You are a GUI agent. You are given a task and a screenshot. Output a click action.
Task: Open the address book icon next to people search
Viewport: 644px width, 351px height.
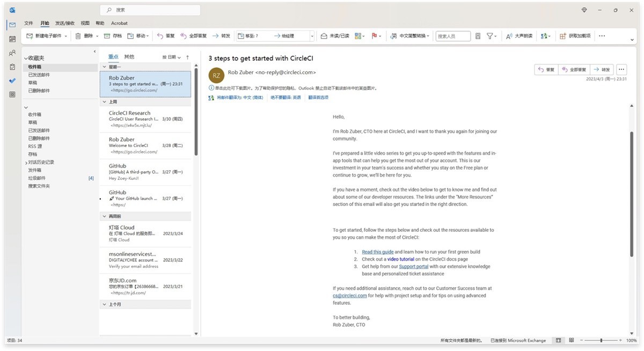(478, 36)
